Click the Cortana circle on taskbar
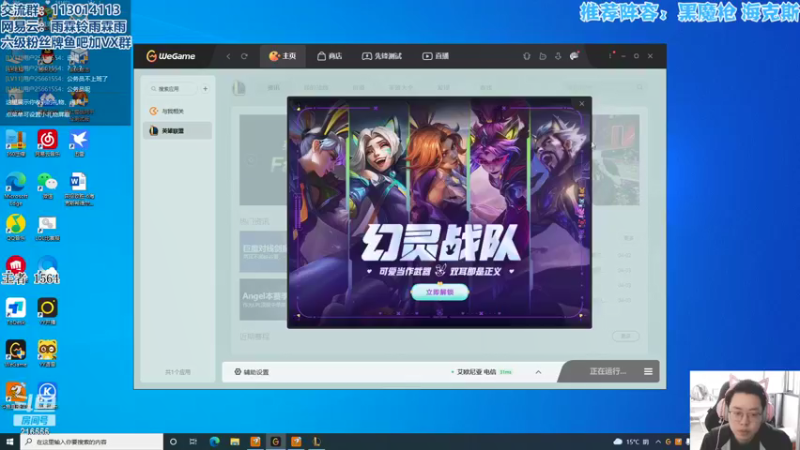The width and height of the screenshot is (800, 450). point(173,442)
